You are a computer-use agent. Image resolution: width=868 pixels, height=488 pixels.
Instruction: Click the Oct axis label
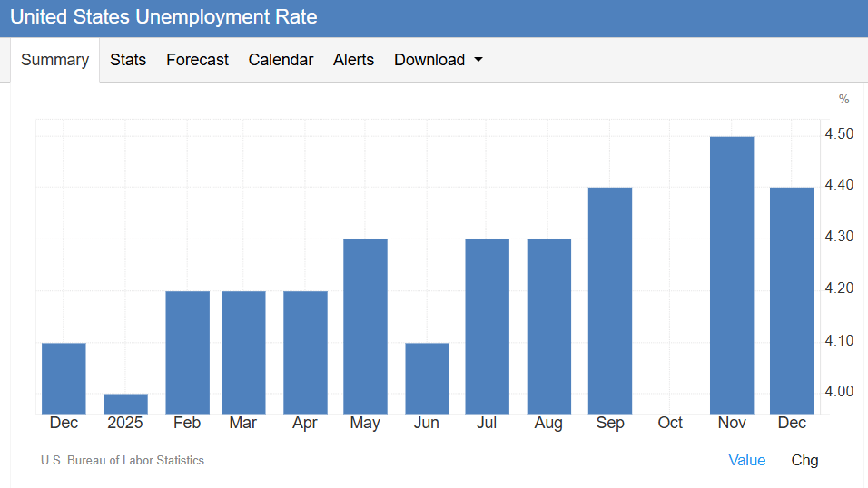pyautogui.click(x=670, y=423)
